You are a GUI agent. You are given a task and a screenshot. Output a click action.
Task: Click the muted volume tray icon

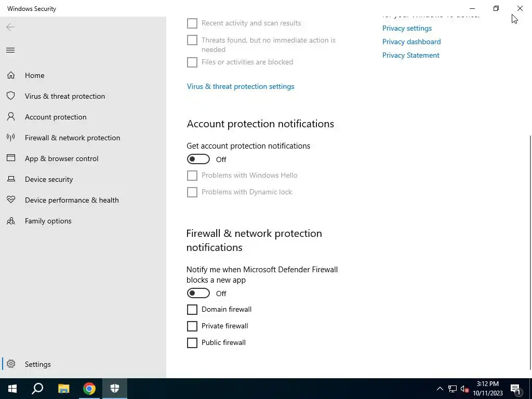tap(465, 389)
